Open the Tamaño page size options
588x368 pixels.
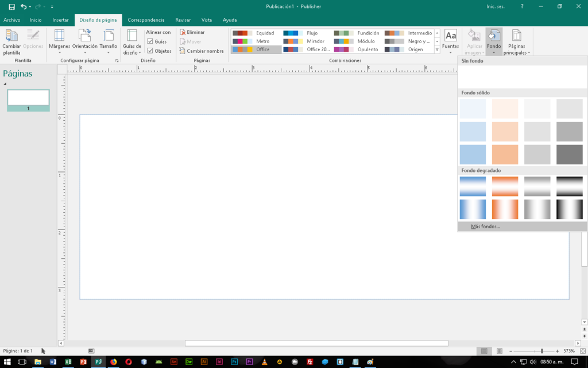[108, 41]
